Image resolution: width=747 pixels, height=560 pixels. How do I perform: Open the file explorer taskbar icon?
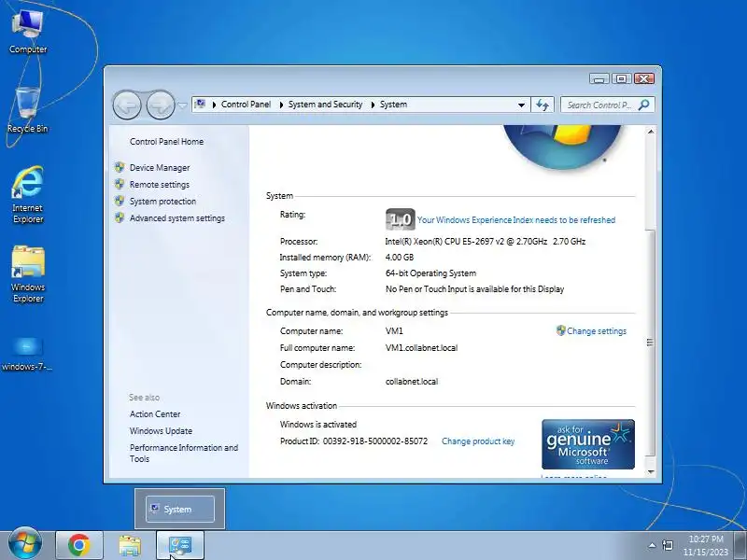[130, 546]
